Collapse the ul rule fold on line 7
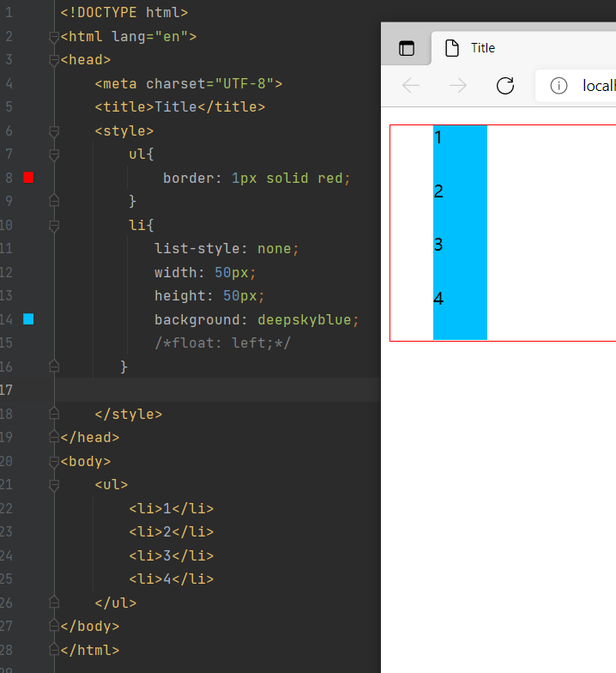The height and width of the screenshot is (673, 616). tap(54, 155)
